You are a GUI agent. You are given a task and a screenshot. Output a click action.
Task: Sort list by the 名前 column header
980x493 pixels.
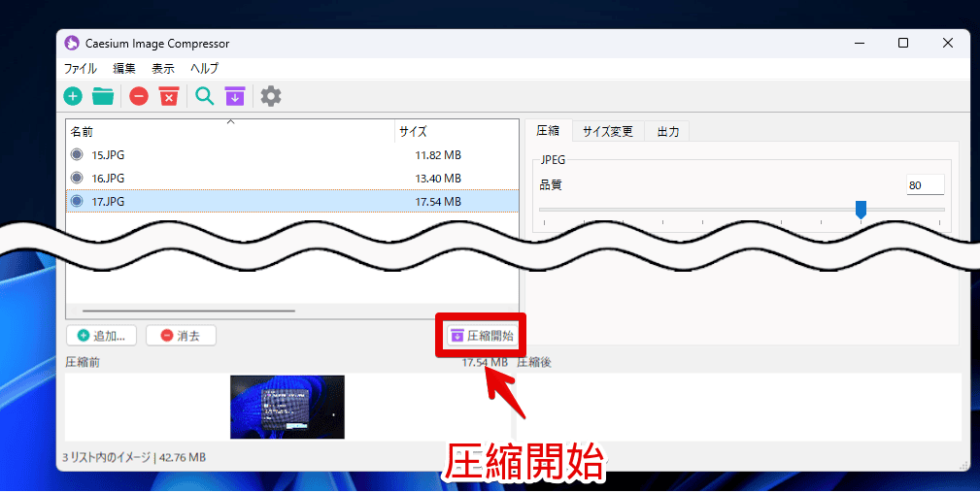click(x=230, y=131)
